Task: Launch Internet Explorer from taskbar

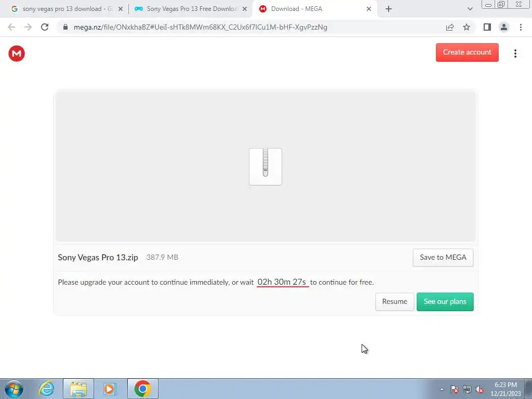Action: pos(46,389)
